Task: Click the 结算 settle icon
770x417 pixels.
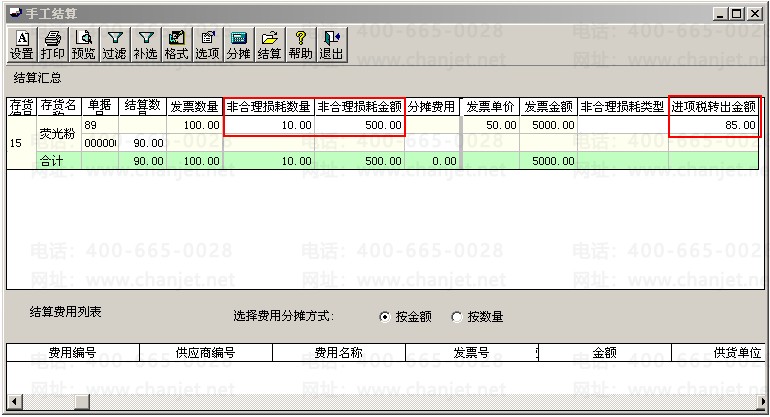Action: coord(269,45)
